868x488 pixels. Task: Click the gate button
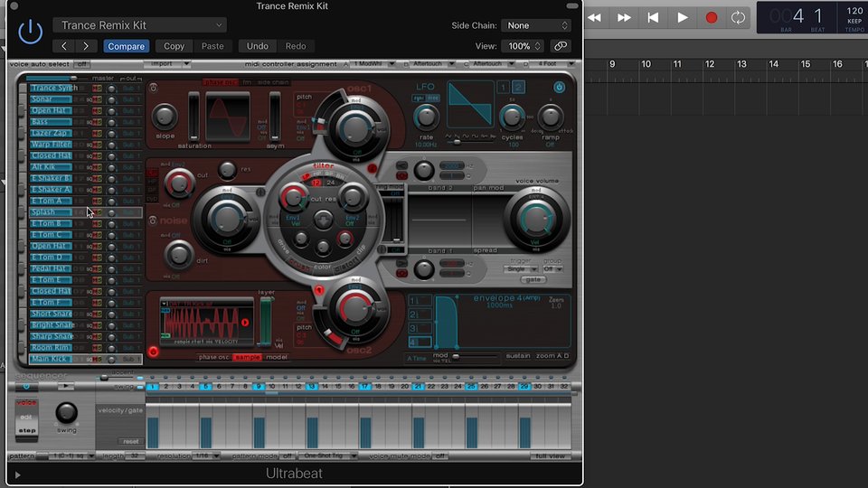(533, 280)
